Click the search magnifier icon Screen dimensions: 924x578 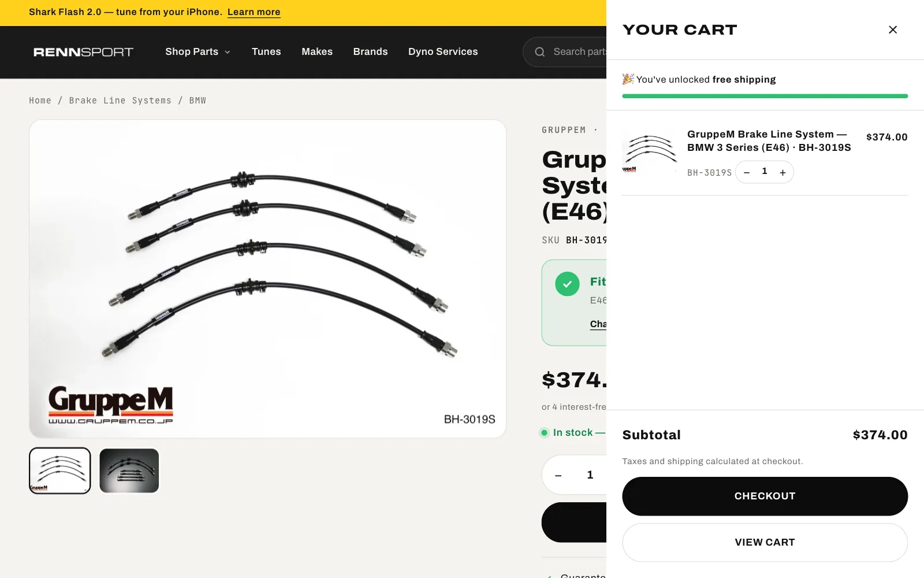pos(539,52)
